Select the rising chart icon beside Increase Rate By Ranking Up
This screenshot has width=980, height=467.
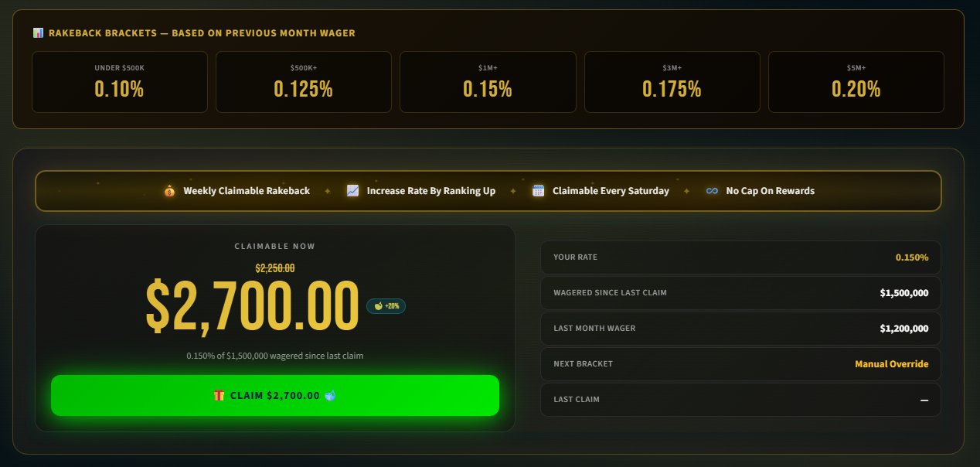353,190
